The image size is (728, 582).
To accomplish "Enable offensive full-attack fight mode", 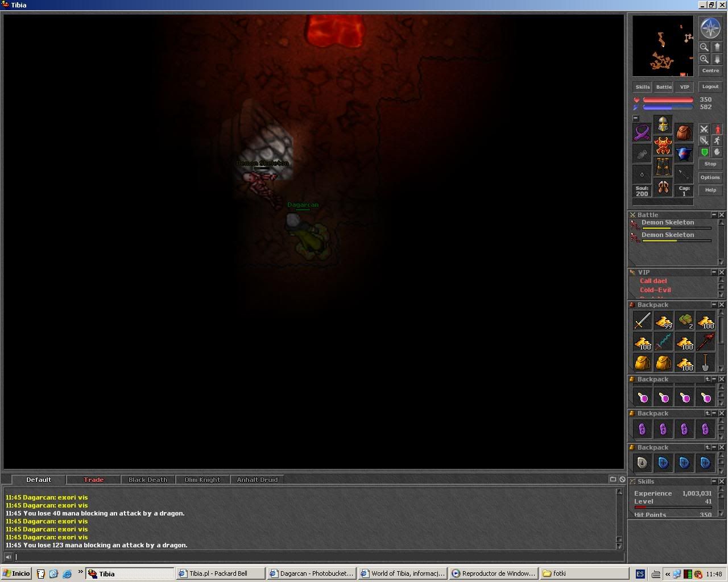I will (704, 129).
